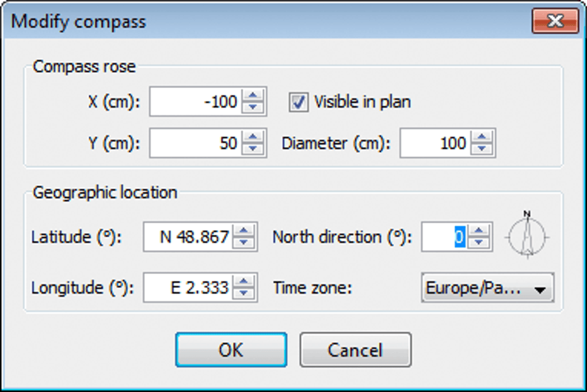587x392 pixels.
Task: Uncheck the Visible in plan checkbox
Action: [x=298, y=102]
